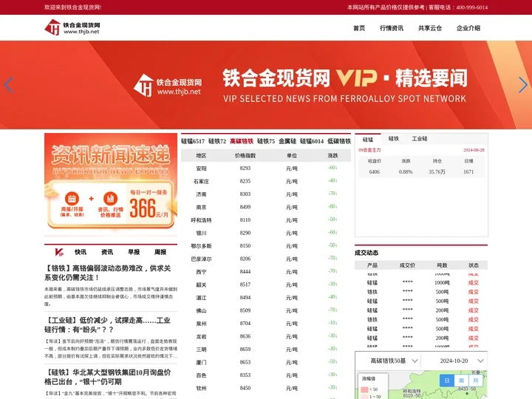
Task: Click the 成交价 column header
Action: click(x=407, y=265)
